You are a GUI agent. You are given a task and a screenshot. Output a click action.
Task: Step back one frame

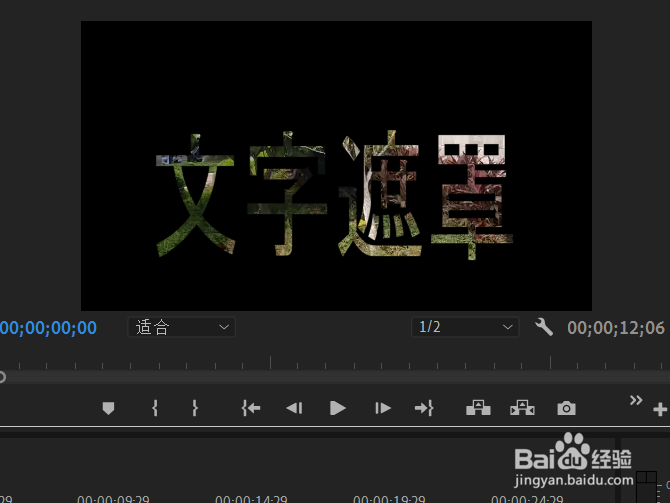click(294, 408)
